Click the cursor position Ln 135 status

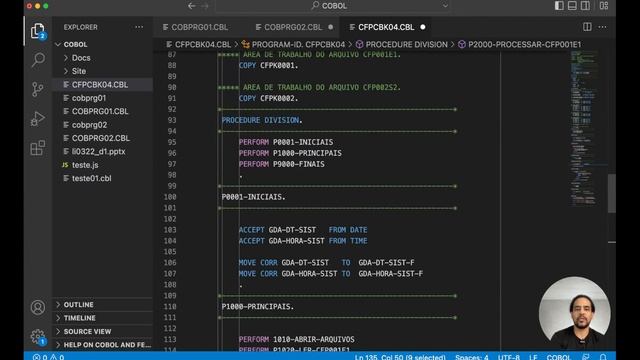pyautogui.click(x=400, y=357)
